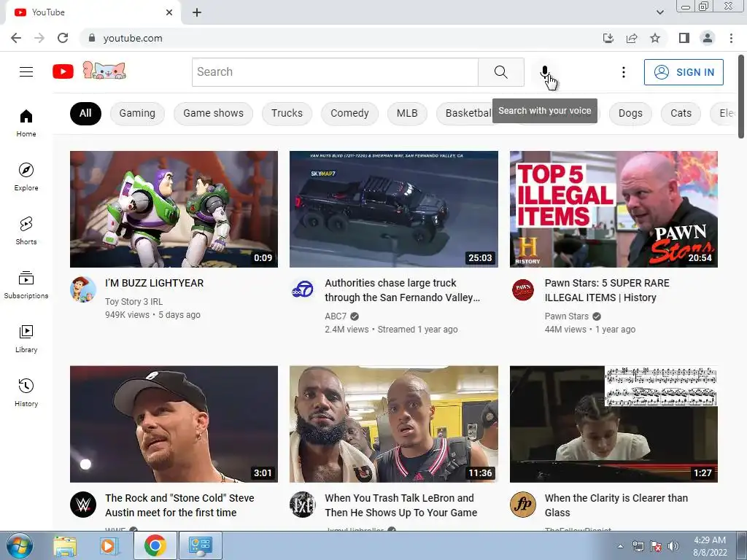Open History in sidebar
Image resolution: width=747 pixels, height=560 pixels.
pos(26,392)
